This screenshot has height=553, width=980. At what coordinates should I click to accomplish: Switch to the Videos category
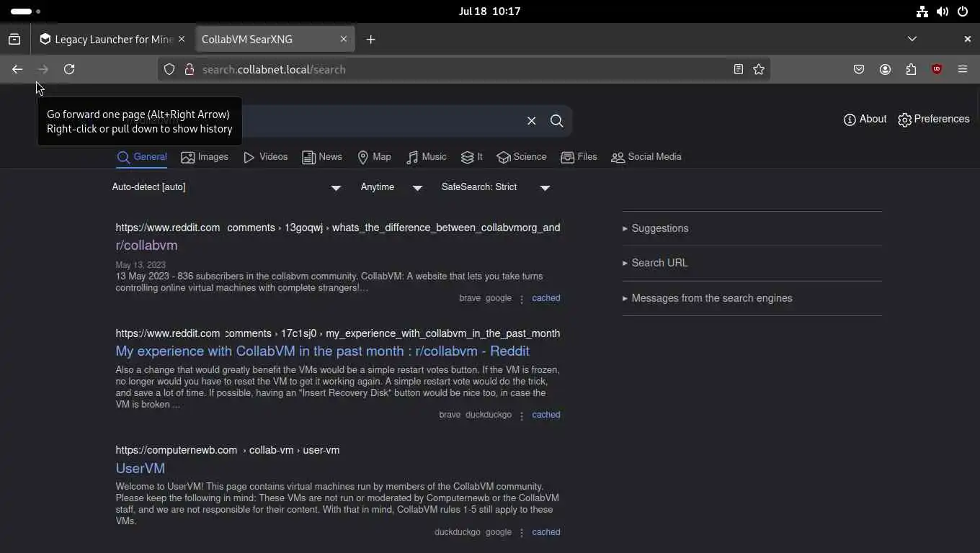(x=265, y=157)
